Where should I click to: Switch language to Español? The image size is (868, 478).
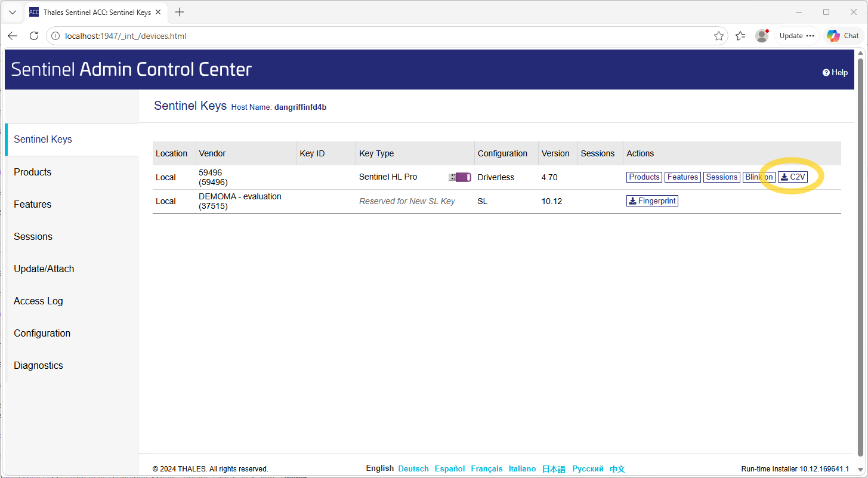coord(450,469)
